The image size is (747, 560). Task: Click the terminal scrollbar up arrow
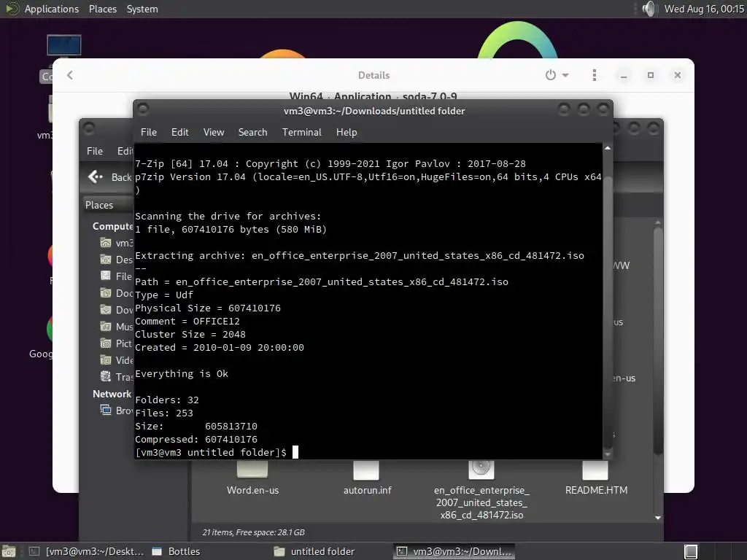point(608,149)
